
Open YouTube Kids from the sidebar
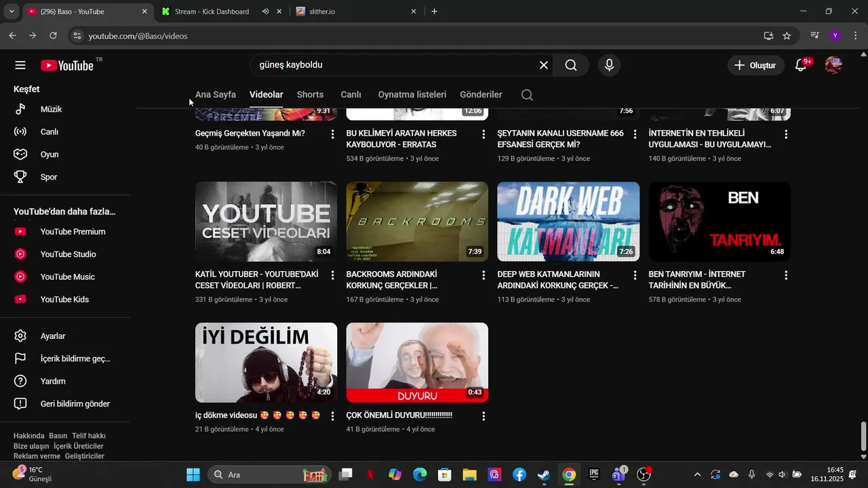coord(64,300)
